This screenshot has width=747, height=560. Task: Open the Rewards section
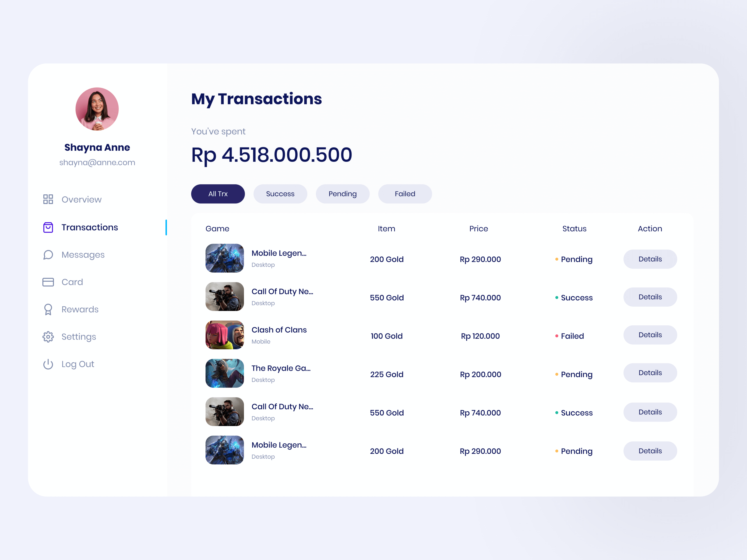pos(70,310)
